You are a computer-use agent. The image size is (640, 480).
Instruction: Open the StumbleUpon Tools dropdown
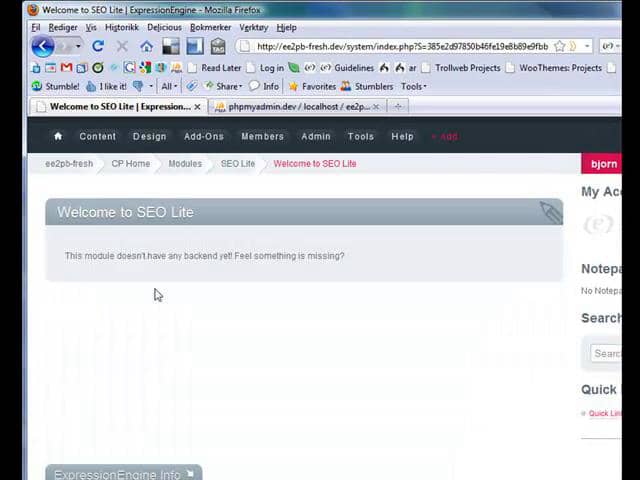(413, 86)
